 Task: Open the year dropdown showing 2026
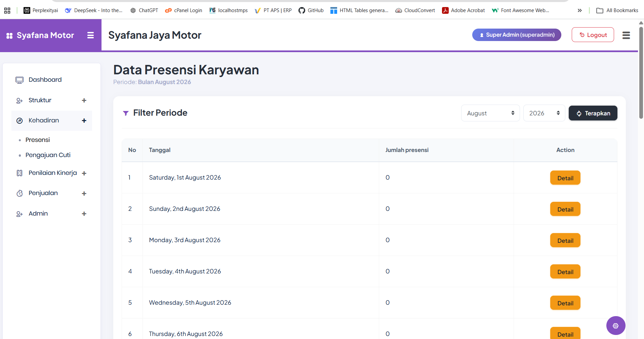544,113
